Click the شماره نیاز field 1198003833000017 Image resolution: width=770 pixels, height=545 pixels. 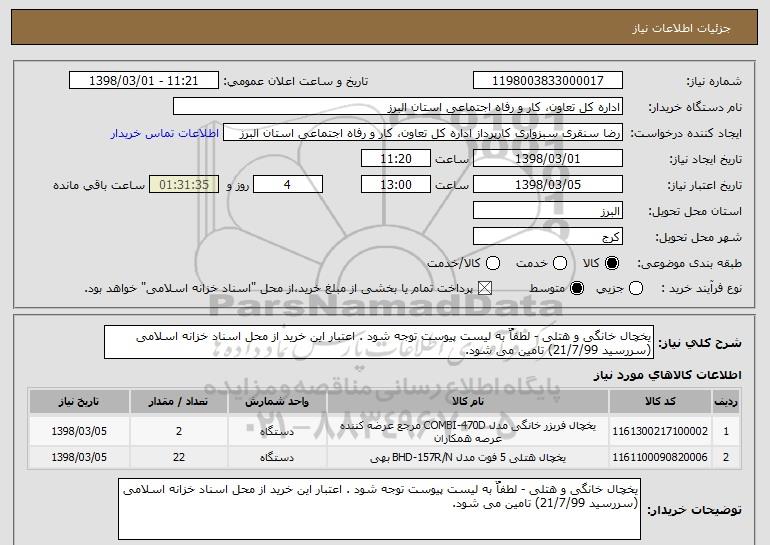point(548,81)
